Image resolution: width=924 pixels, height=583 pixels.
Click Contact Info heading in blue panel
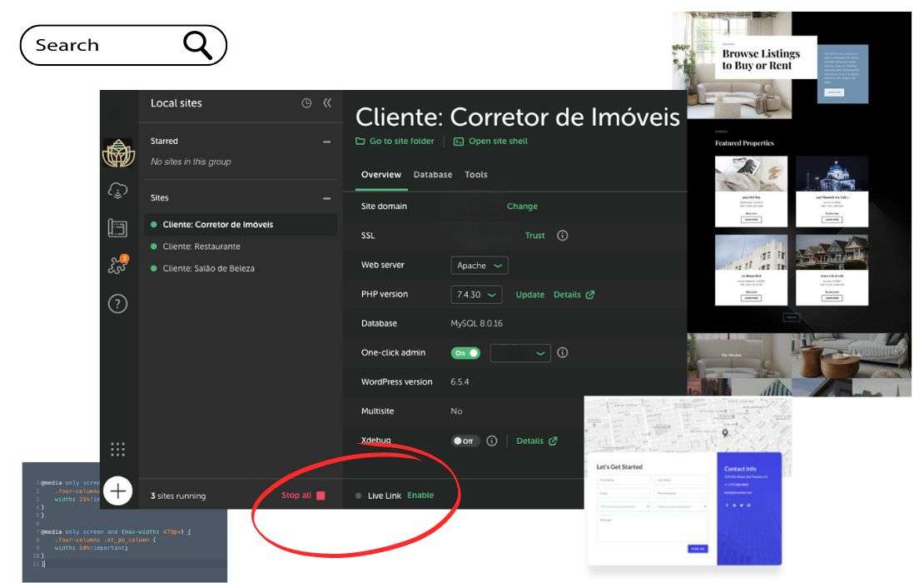[x=740, y=469]
